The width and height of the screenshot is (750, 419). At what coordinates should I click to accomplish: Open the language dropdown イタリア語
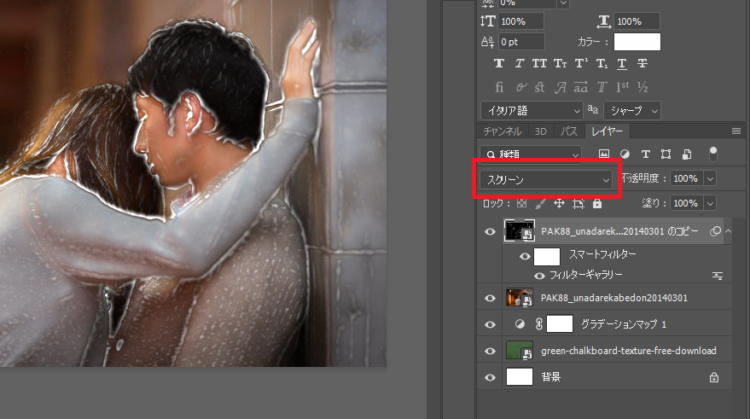[531, 111]
